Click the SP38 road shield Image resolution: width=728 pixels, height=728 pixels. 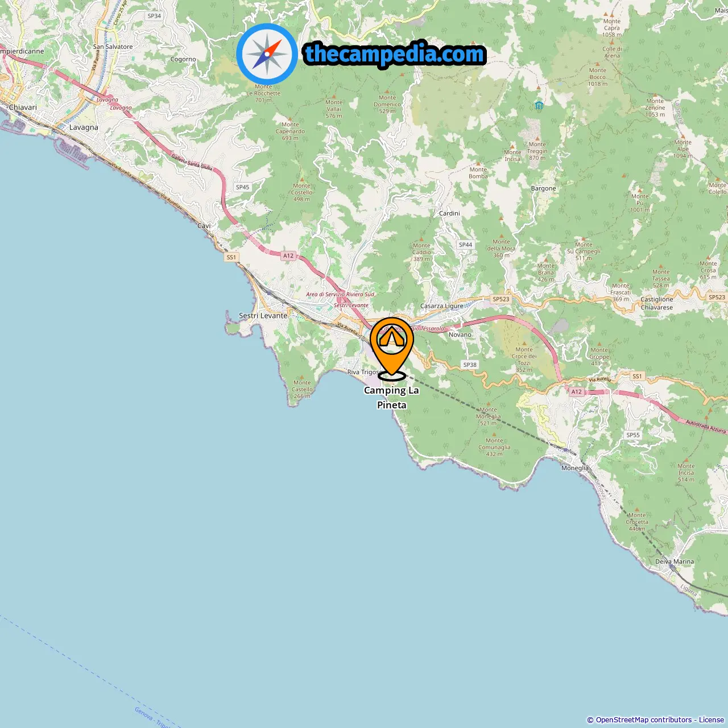[x=470, y=365]
